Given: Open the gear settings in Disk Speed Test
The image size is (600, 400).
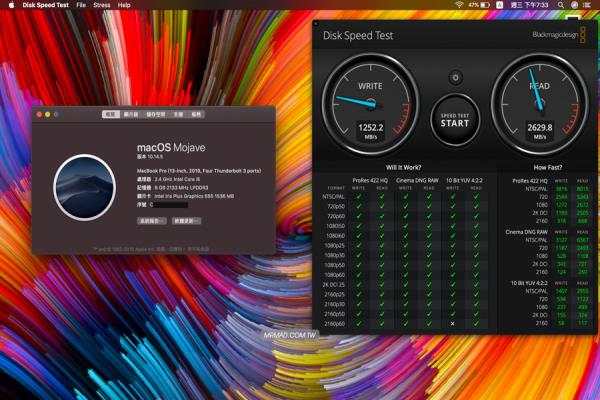Looking at the screenshot, I should click(455, 78).
